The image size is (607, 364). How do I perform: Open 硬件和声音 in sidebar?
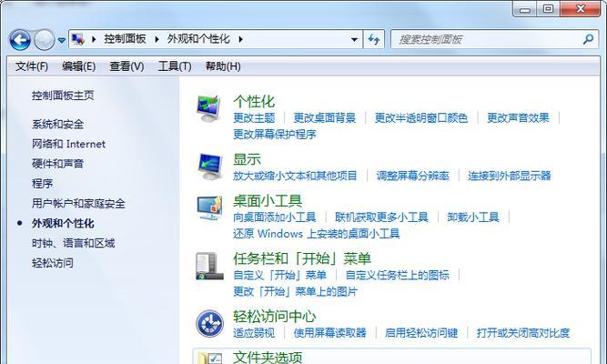coord(57,164)
